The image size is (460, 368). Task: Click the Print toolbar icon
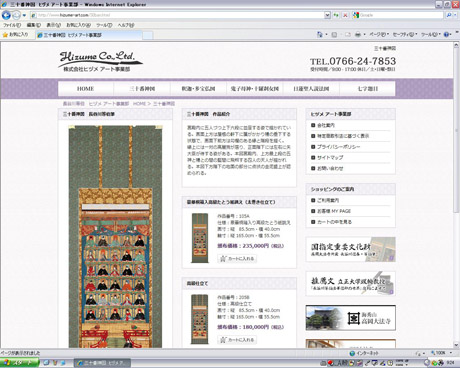(x=358, y=34)
